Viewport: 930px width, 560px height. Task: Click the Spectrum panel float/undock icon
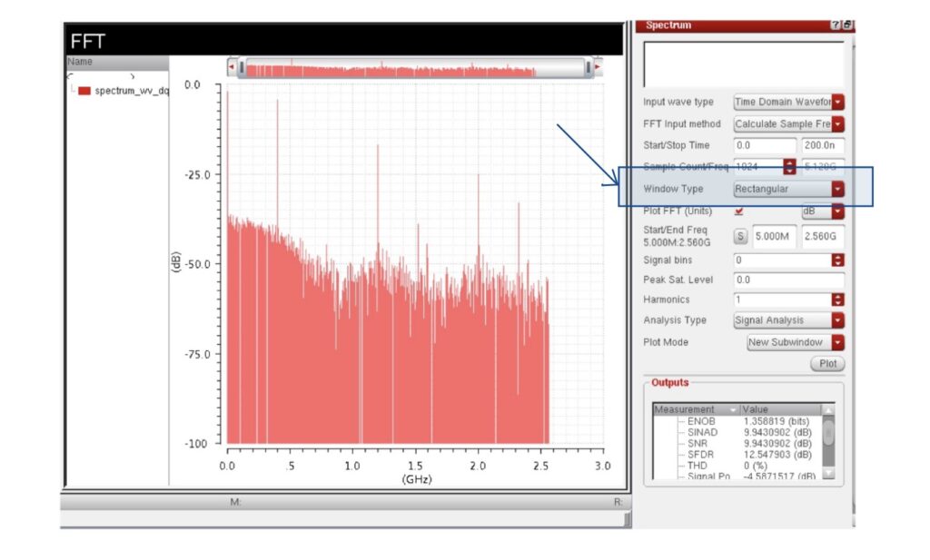tap(846, 25)
